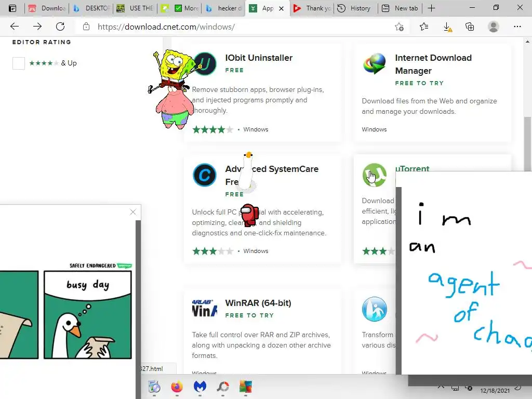Open a new browser tab
Image resolution: width=532 pixels, height=399 pixels.
coord(431,8)
